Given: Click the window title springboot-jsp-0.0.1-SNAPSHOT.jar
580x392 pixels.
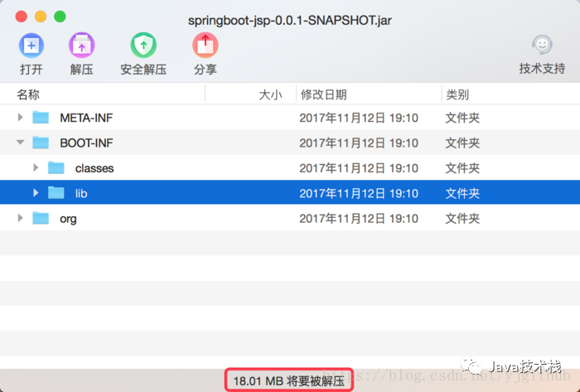Looking at the screenshot, I should (x=290, y=21).
